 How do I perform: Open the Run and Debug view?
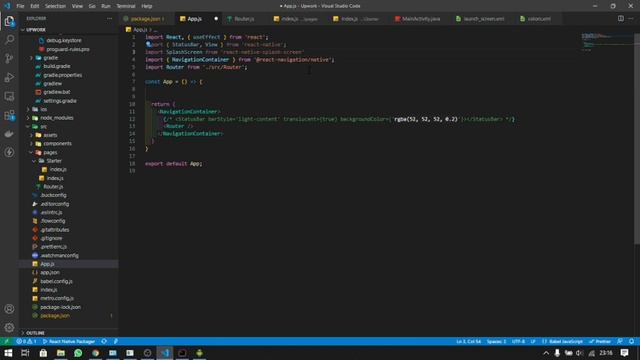coord(9,78)
